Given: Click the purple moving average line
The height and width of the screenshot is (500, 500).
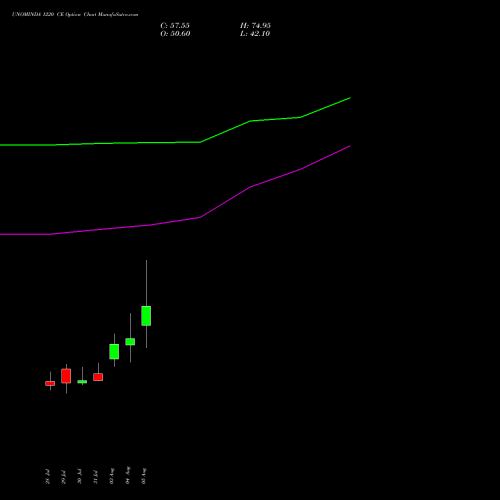Looking at the screenshot, I should point(200,217).
